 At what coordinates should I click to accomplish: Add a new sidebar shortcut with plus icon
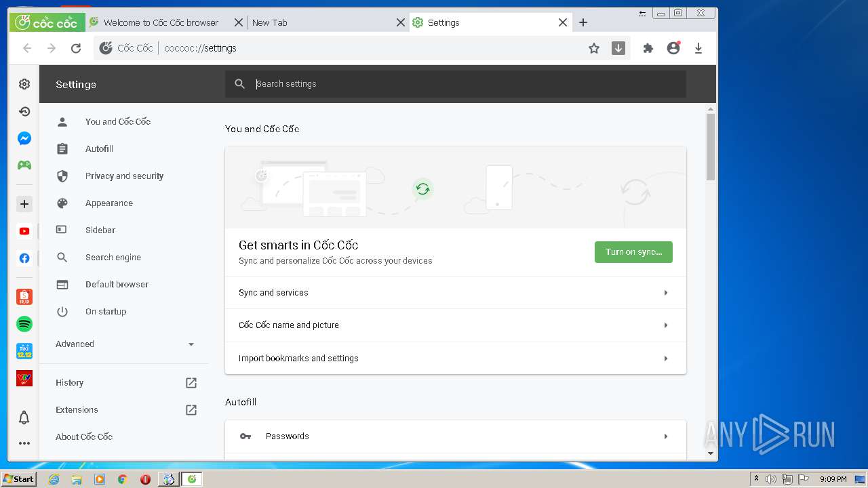(24, 204)
